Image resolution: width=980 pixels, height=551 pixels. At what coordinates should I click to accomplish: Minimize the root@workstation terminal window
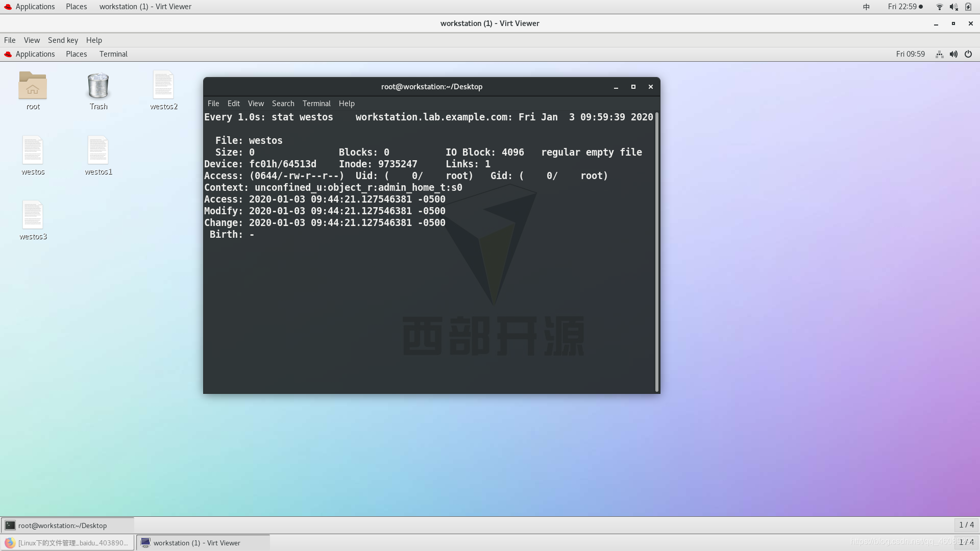pos(616,87)
